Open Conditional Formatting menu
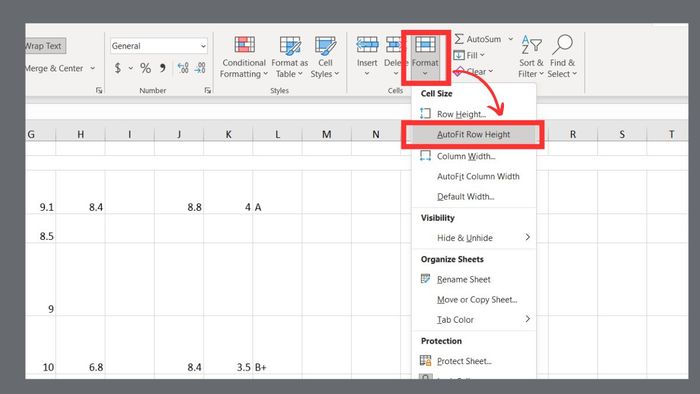Image resolution: width=700 pixels, height=394 pixels. [x=244, y=57]
